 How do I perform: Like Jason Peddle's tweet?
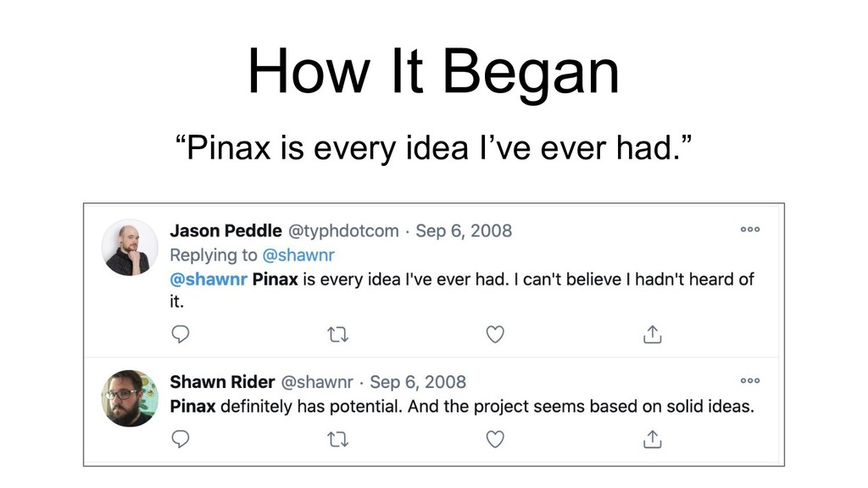coord(495,334)
